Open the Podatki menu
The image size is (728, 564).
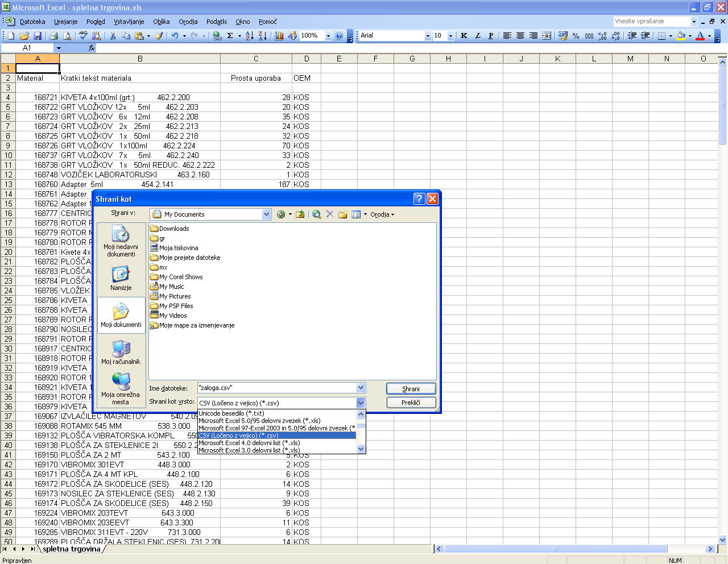point(217,22)
